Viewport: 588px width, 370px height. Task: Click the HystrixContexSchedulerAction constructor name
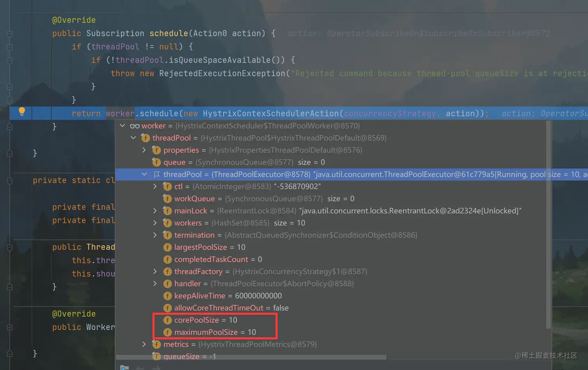click(271, 113)
